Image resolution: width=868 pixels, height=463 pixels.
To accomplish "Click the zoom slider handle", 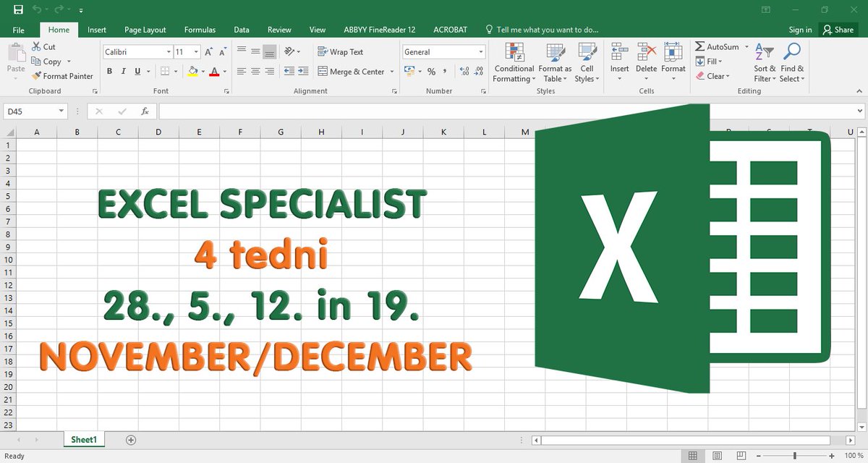I will pos(795,456).
